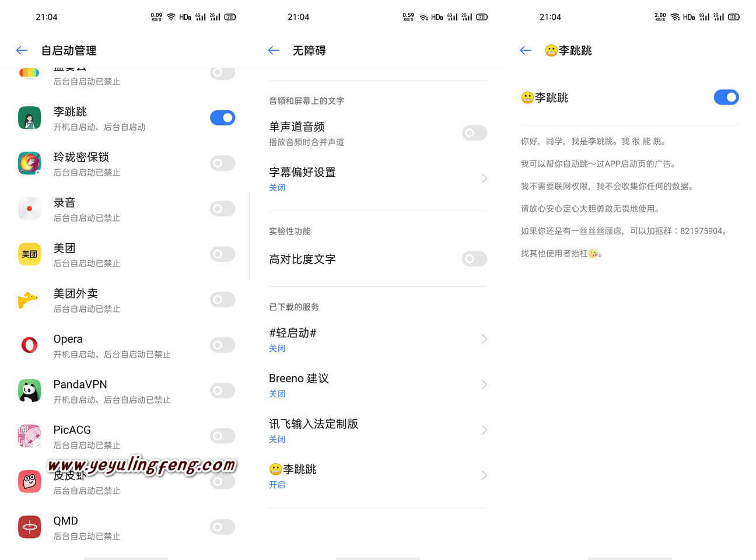This screenshot has width=756, height=560.
Task: Turn off the 李跳跳 accessibility service switch
Action: point(726,97)
